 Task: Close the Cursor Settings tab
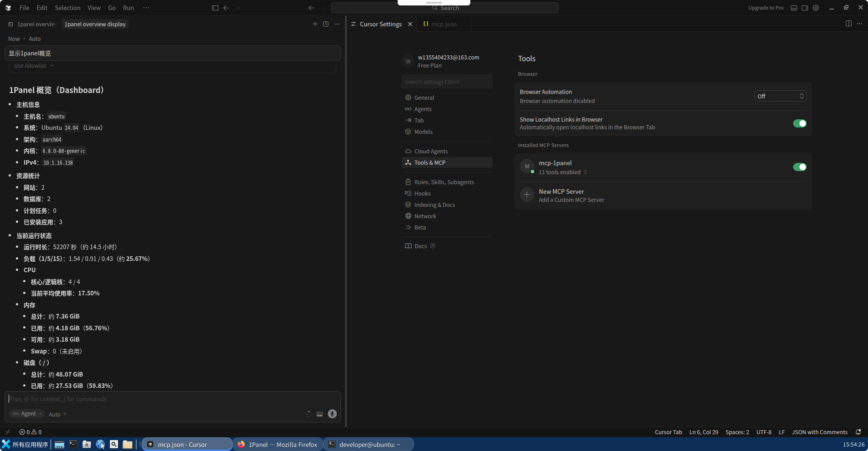[x=410, y=24]
